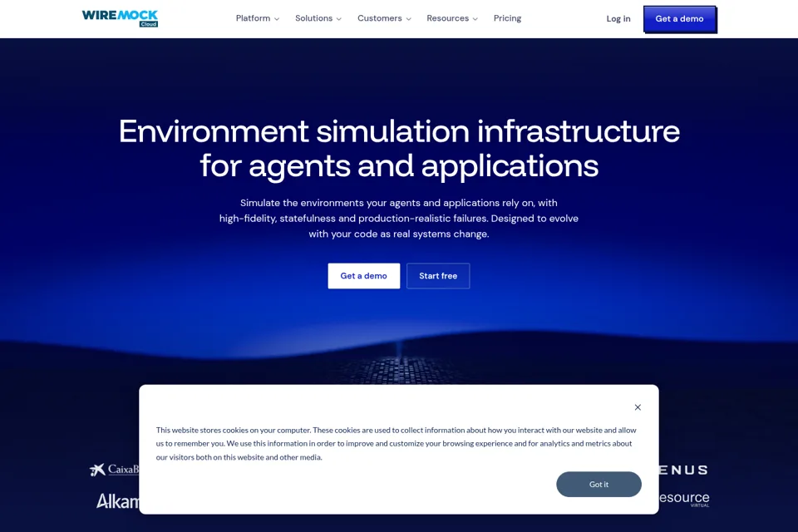Click the hero headline text
This screenshot has height=532, width=798.
[399, 148]
